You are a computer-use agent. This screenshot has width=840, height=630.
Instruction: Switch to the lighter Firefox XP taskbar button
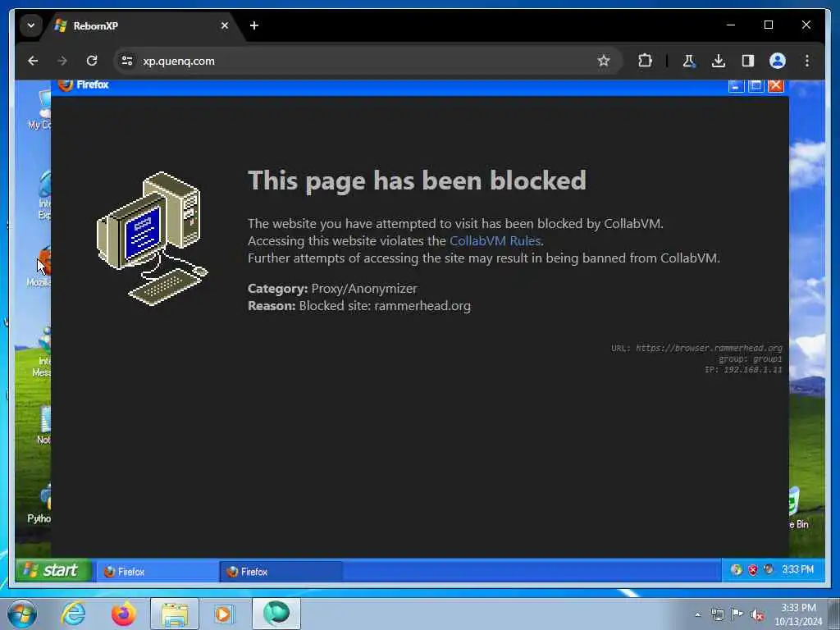157,572
